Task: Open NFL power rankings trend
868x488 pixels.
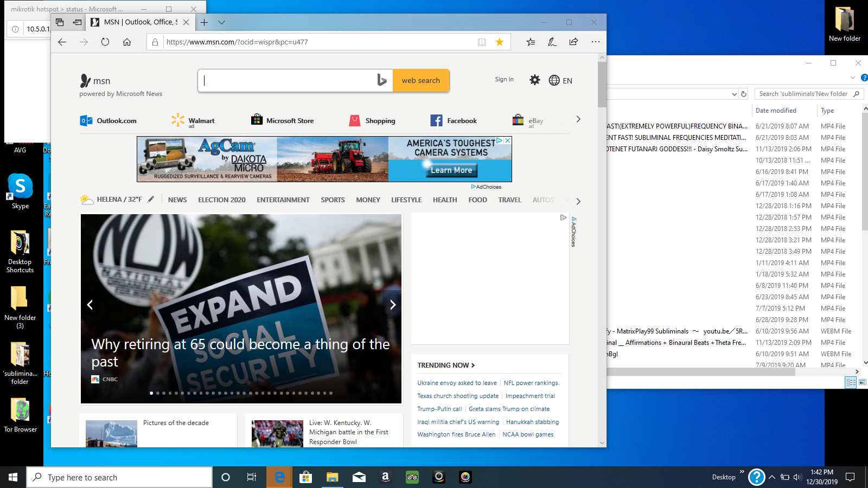Action: (x=531, y=383)
